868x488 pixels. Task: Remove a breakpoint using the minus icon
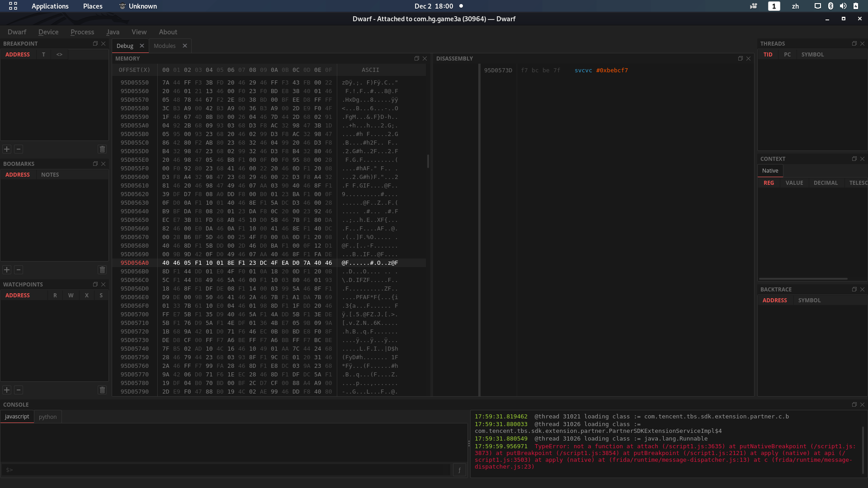19,149
